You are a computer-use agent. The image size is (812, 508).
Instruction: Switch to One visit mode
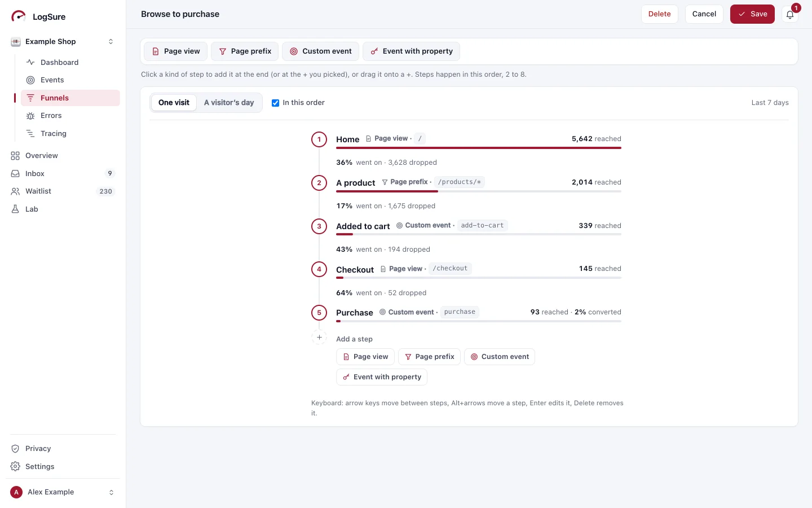click(174, 103)
